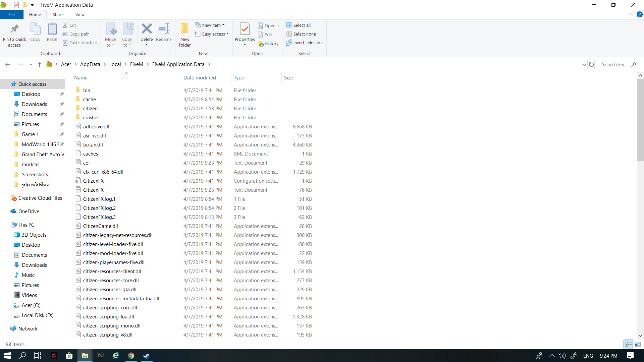Sort by Size column header
The image size is (644, 362).
298,77
